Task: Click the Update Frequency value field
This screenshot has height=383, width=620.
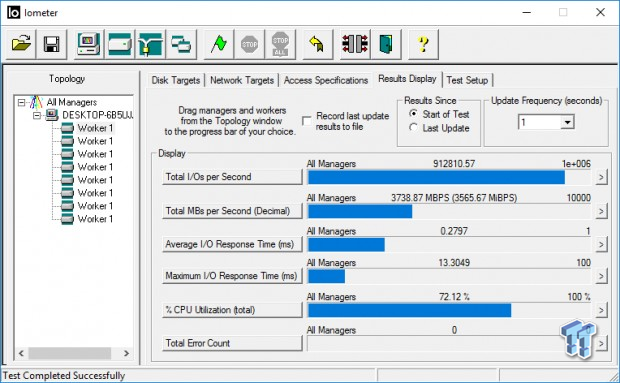Action: pyautogui.click(x=540, y=122)
